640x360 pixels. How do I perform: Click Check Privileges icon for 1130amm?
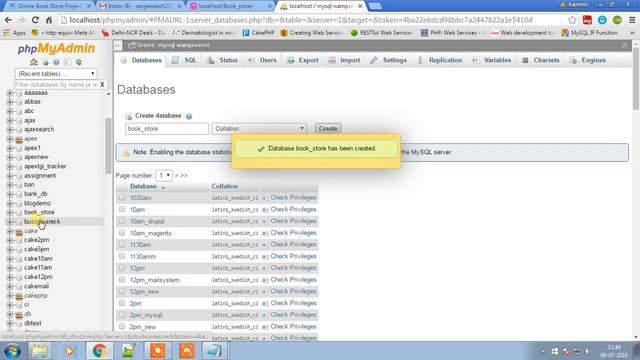click(264, 257)
